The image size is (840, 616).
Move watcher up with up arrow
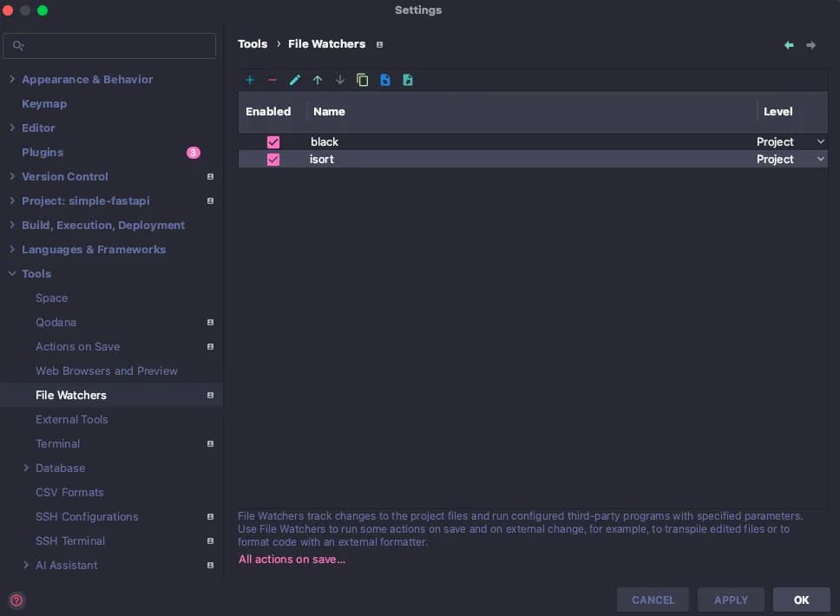tap(318, 81)
